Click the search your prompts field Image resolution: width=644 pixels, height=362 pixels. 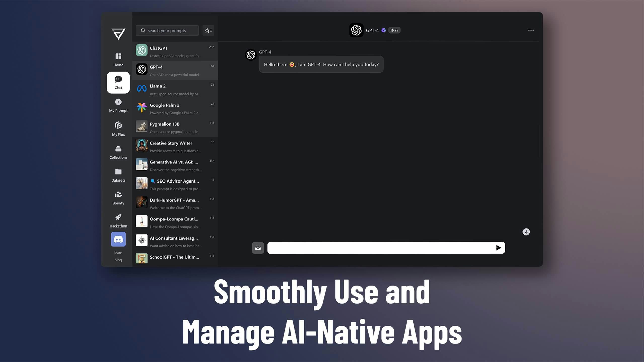pyautogui.click(x=167, y=30)
